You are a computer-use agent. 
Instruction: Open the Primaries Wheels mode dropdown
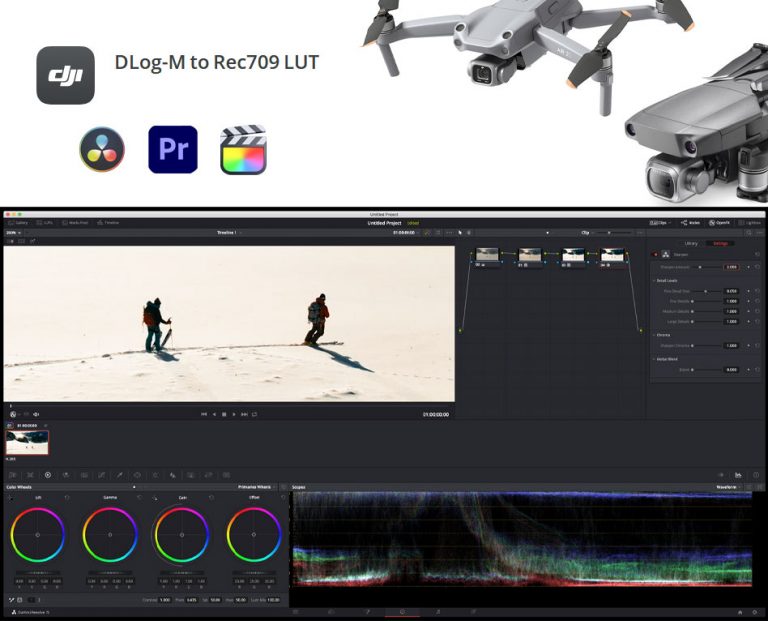(x=257, y=487)
